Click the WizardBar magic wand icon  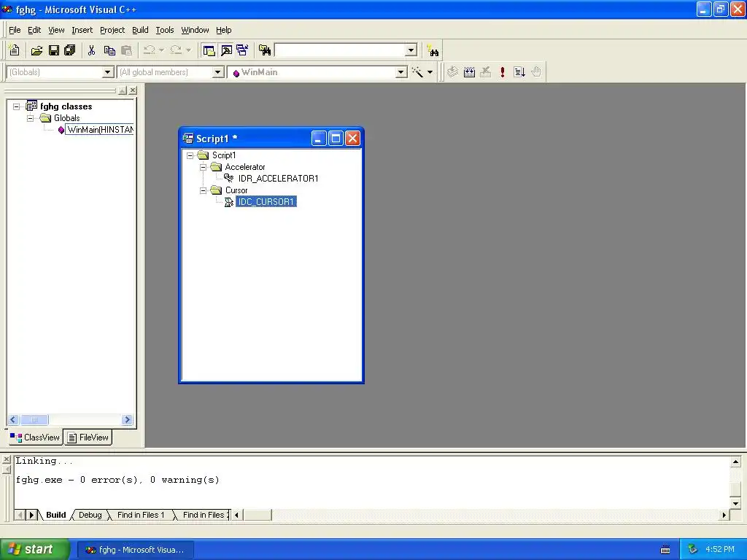pyautogui.click(x=418, y=72)
